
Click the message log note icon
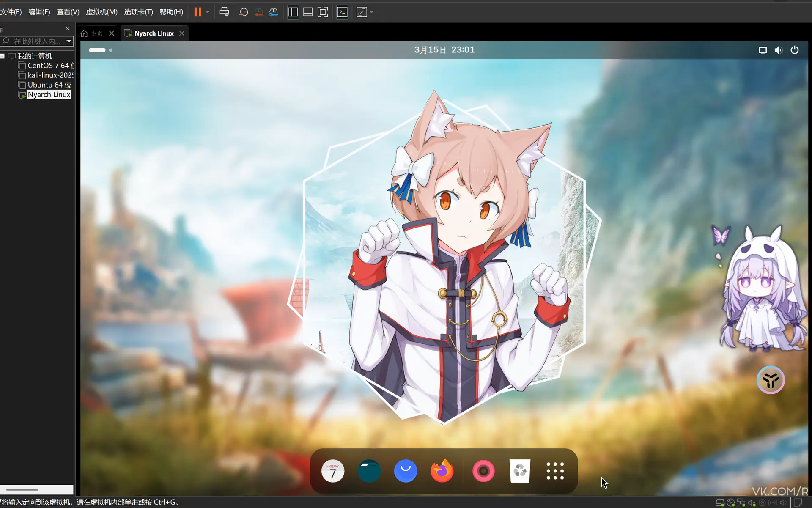coord(798,503)
